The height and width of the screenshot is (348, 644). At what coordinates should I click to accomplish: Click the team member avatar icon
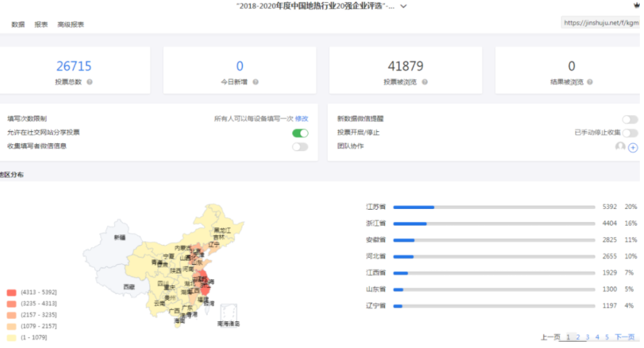point(620,147)
